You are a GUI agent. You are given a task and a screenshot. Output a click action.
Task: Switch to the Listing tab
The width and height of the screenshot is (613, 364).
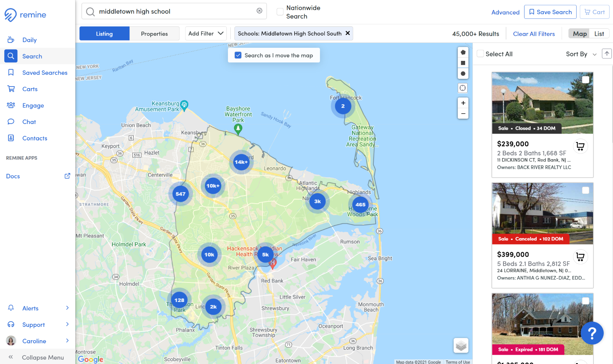(x=104, y=34)
